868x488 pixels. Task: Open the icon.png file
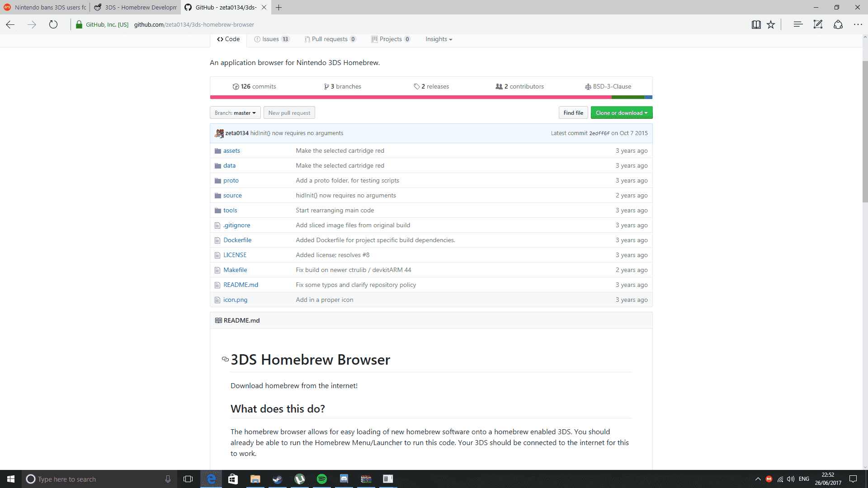[235, 300]
